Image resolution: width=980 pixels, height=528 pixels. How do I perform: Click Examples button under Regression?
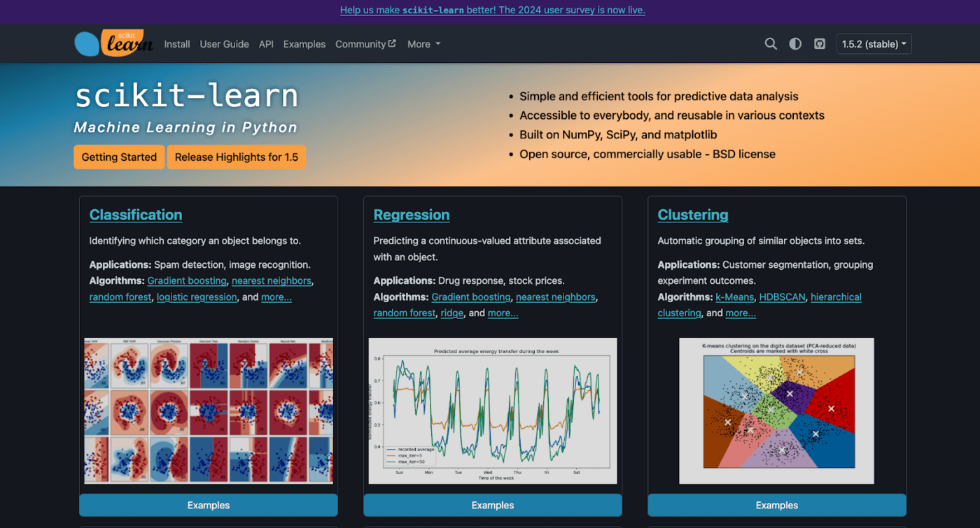point(493,505)
